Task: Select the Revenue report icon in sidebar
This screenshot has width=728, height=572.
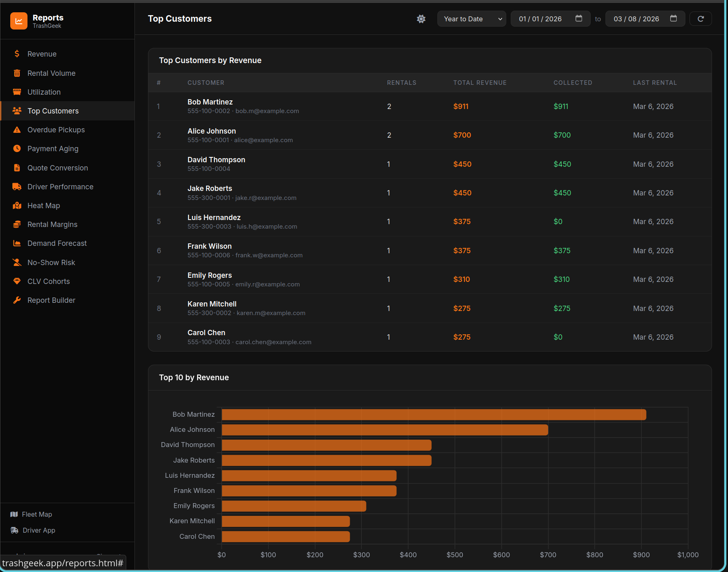Action: [x=17, y=54]
